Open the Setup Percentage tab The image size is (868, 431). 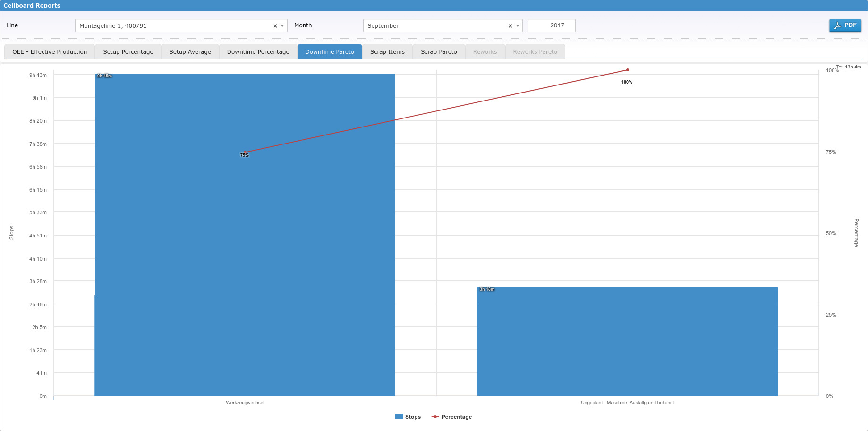click(128, 52)
